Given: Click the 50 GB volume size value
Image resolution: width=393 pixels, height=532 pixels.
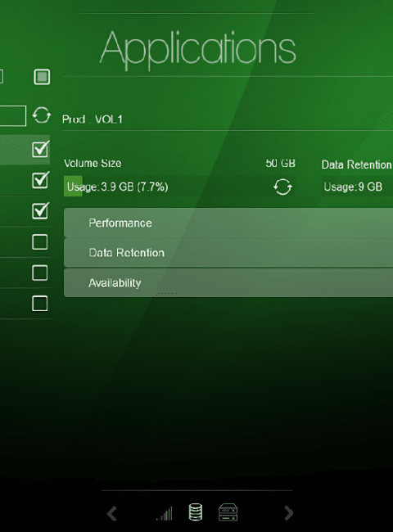Looking at the screenshot, I should (280, 163).
